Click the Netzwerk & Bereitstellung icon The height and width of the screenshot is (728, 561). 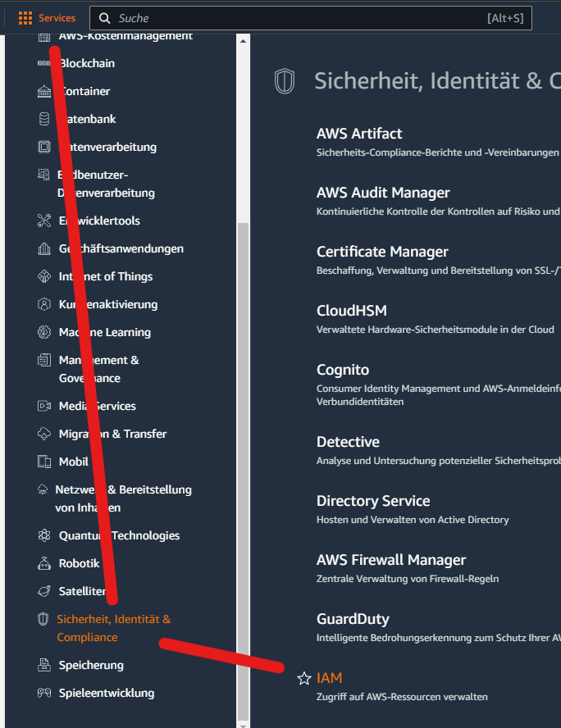point(43,489)
